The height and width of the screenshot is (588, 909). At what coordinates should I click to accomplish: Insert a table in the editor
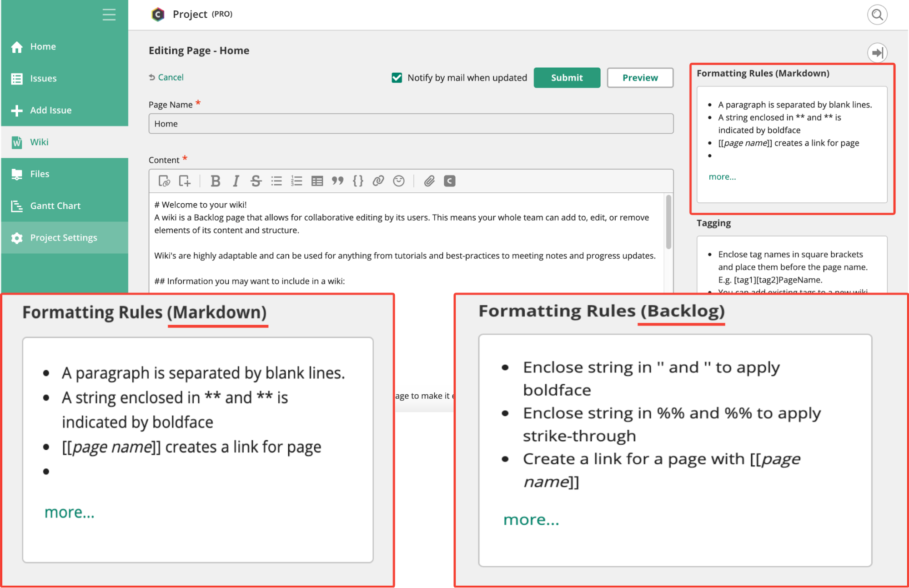(317, 181)
